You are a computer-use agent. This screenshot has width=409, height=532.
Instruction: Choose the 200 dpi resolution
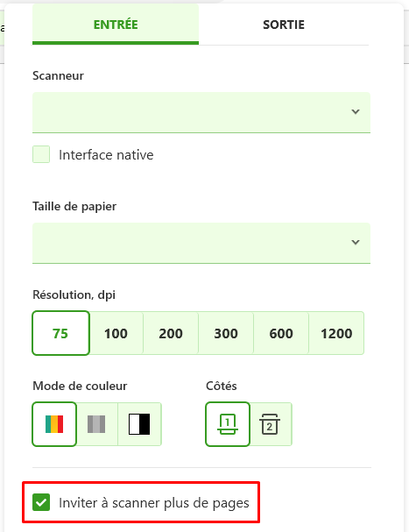[171, 333]
